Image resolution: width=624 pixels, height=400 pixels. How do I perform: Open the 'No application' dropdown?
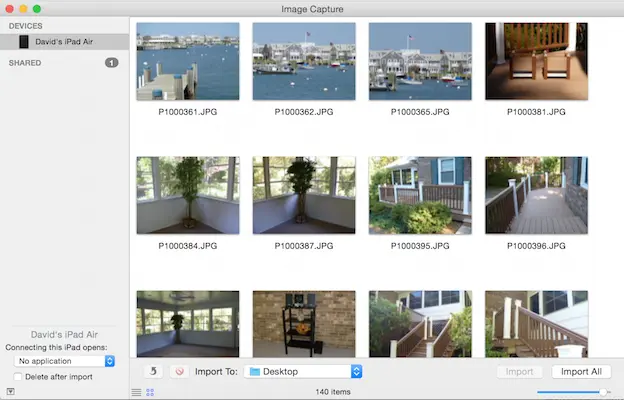tap(66, 360)
